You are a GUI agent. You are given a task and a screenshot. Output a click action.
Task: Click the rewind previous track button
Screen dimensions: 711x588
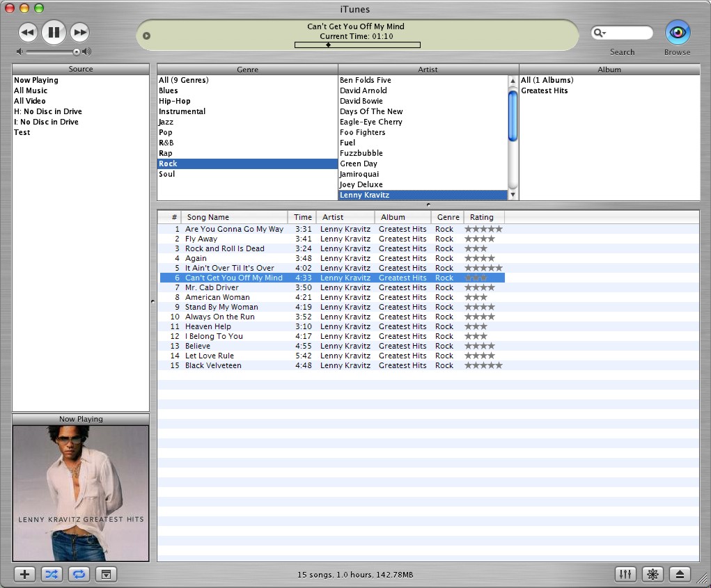pos(27,32)
